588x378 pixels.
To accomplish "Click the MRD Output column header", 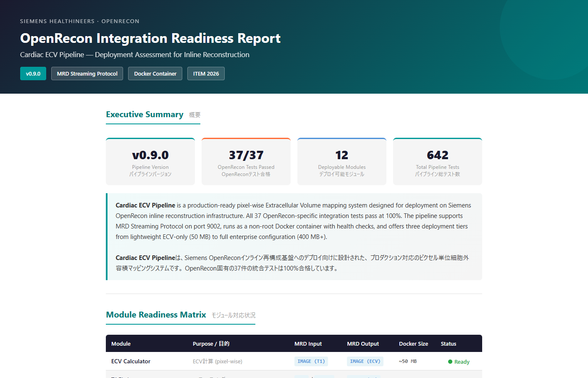I will click(363, 344).
